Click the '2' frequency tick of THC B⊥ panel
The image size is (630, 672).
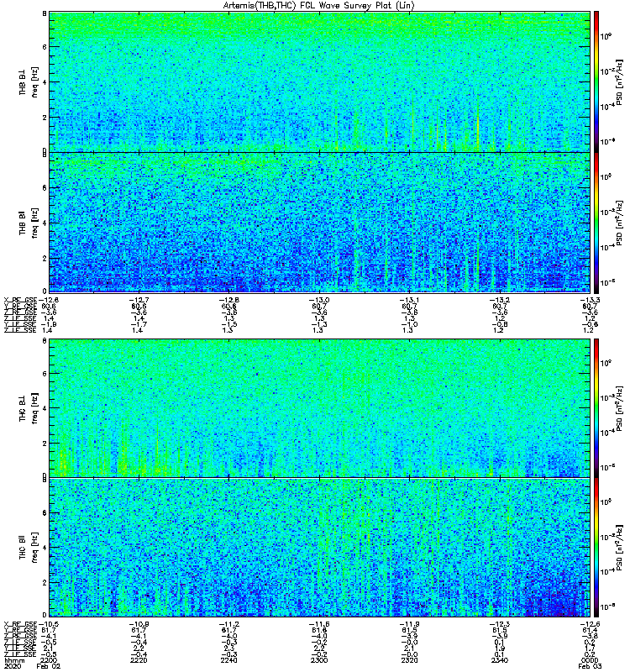click(45, 444)
